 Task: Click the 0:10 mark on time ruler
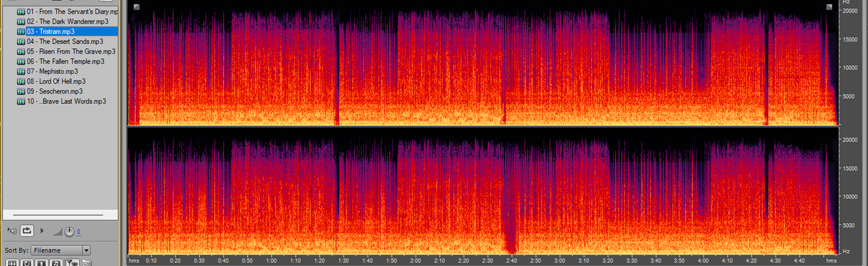pyautogui.click(x=151, y=261)
